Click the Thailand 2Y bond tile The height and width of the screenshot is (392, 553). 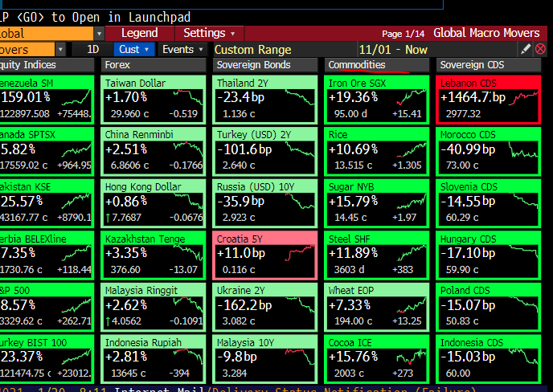265,100
